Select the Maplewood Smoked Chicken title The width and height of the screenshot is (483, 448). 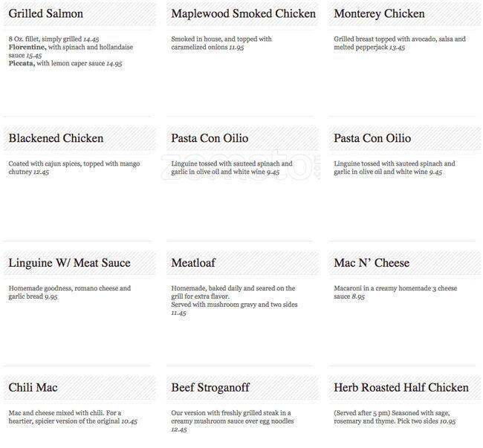point(243,14)
